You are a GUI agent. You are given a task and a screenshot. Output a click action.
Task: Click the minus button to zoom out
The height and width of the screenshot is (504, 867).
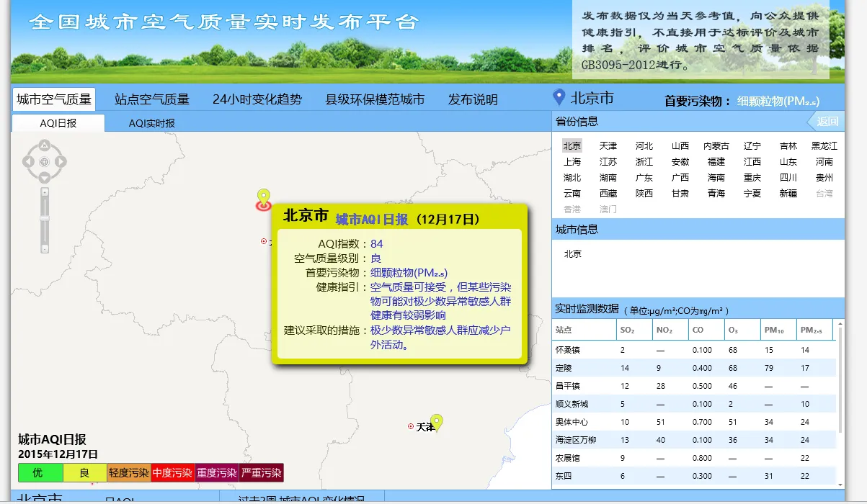click(x=45, y=248)
